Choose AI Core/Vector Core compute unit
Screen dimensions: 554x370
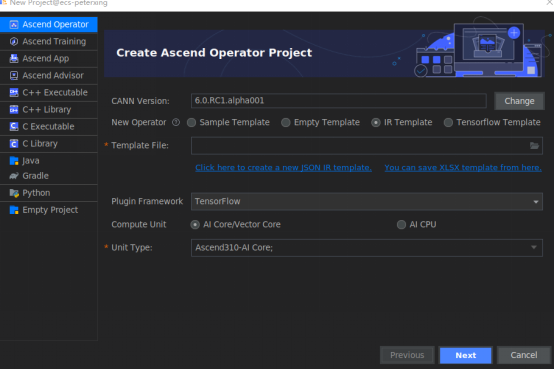195,225
